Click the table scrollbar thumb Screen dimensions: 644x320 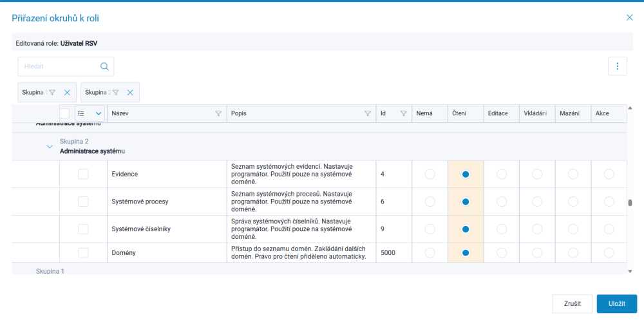pos(630,203)
